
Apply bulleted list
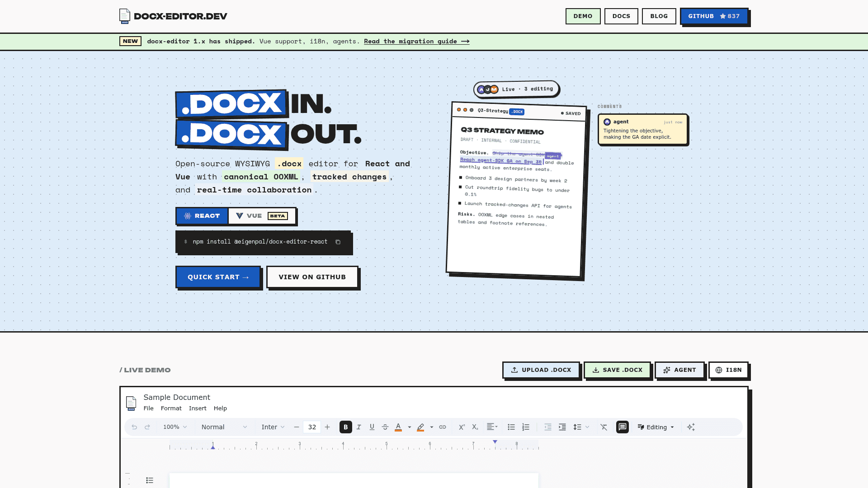(x=511, y=427)
